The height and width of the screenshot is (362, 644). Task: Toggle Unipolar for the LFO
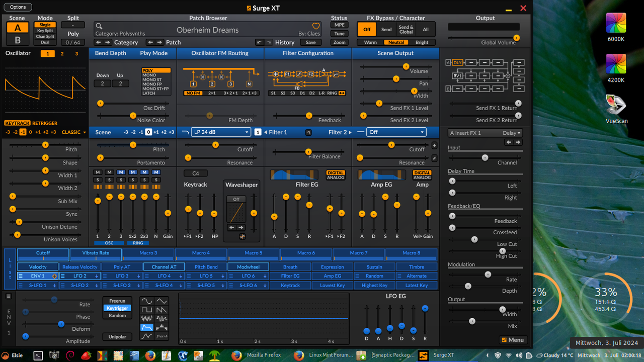pyautogui.click(x=117, y=337)
